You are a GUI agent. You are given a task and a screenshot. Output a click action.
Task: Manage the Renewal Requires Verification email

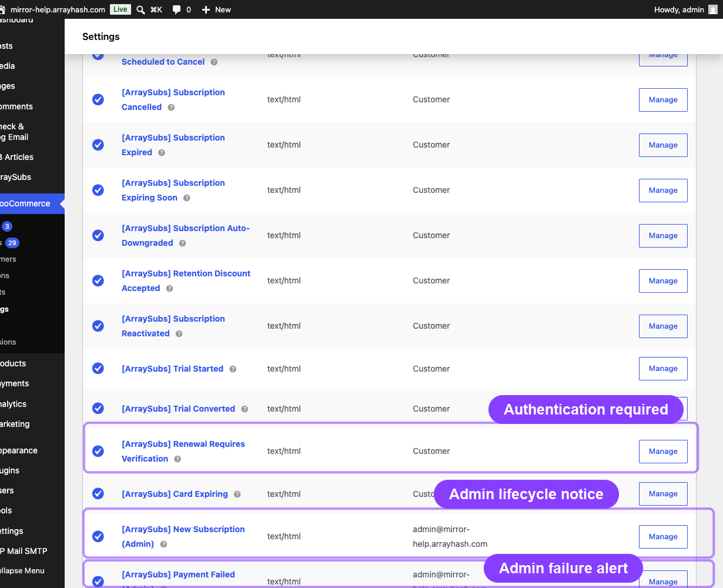click(663, 452)
